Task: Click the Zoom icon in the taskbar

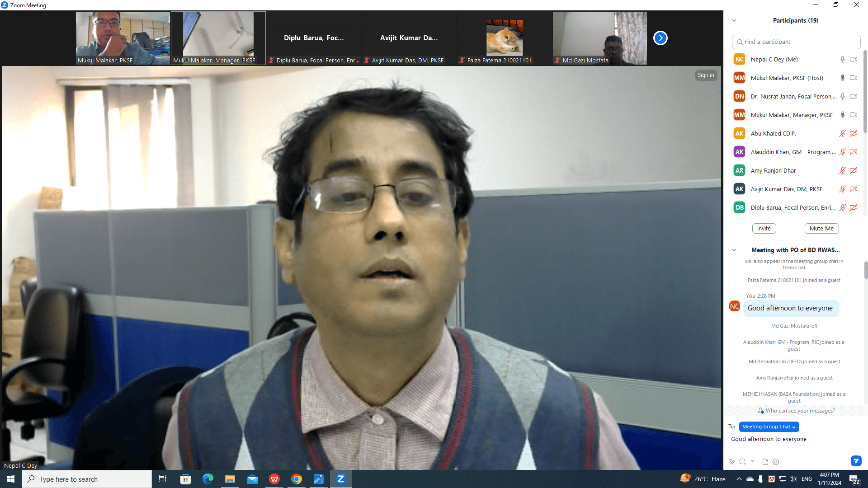Action: point(340,479)
